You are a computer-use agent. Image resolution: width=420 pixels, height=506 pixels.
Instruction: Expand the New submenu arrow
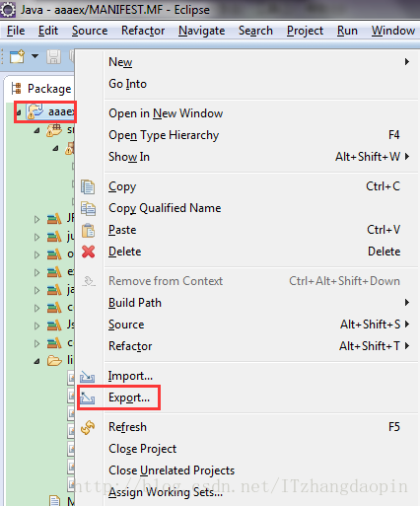(x=407, y=62)
